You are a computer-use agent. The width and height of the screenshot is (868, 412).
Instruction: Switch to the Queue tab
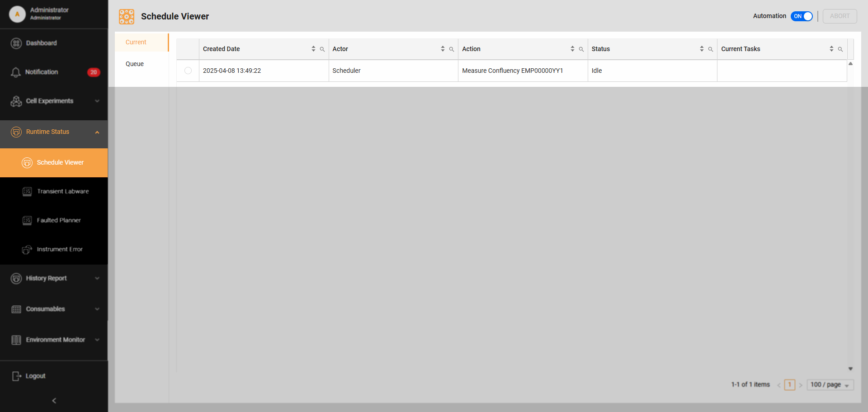coord(135,64)
